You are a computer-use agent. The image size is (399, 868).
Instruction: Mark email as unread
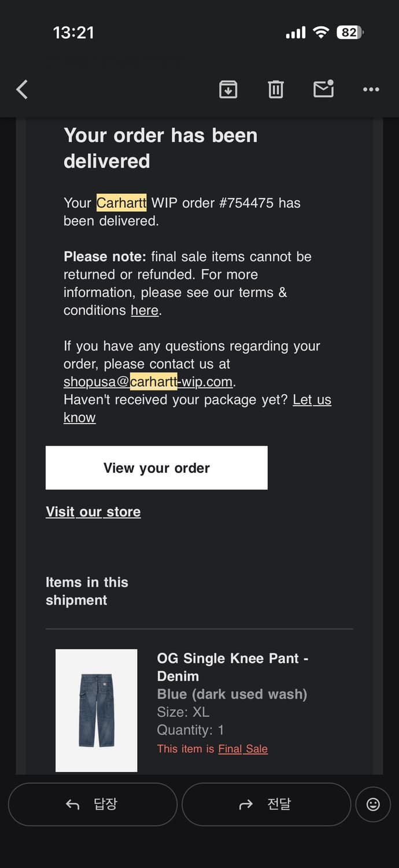tap(323, 89)
